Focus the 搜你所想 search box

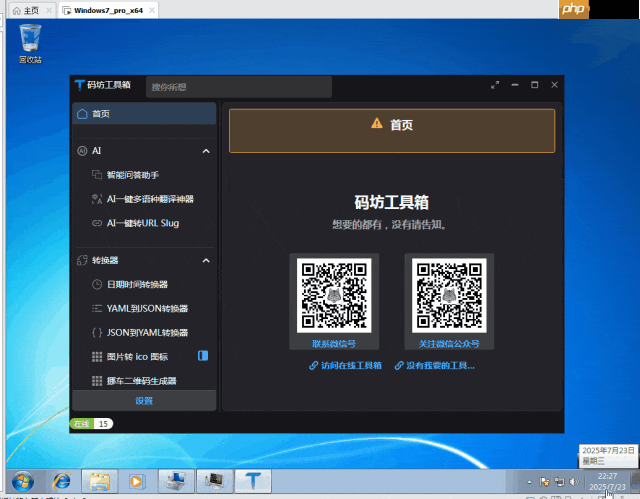pyautogui.click(x=239, y=87)
